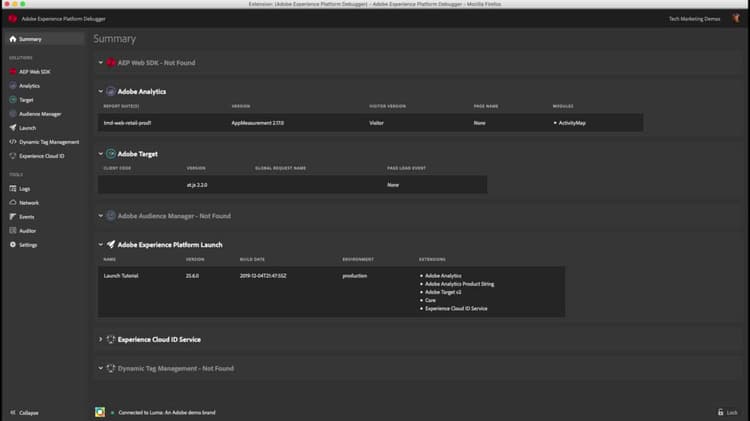Viewport: 750px width, 421px height.
Task: Collapse the Adobe Audience Manager section chevron
Action: click(x=100, y=216)
